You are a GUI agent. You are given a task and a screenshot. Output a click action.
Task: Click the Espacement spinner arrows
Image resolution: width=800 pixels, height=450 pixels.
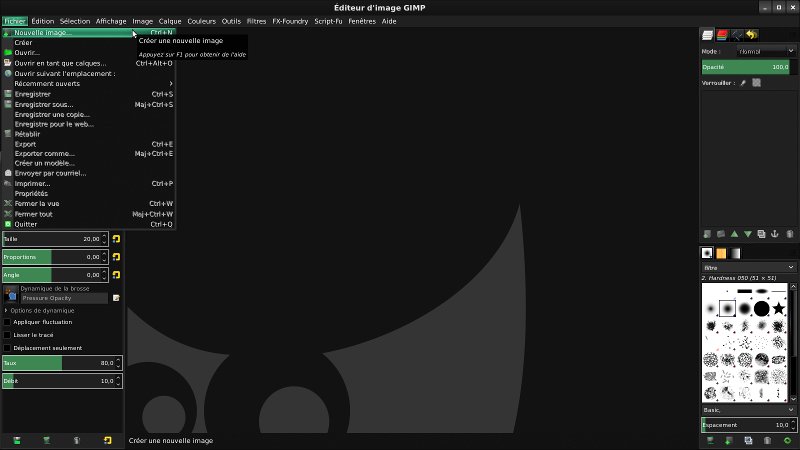792,425
